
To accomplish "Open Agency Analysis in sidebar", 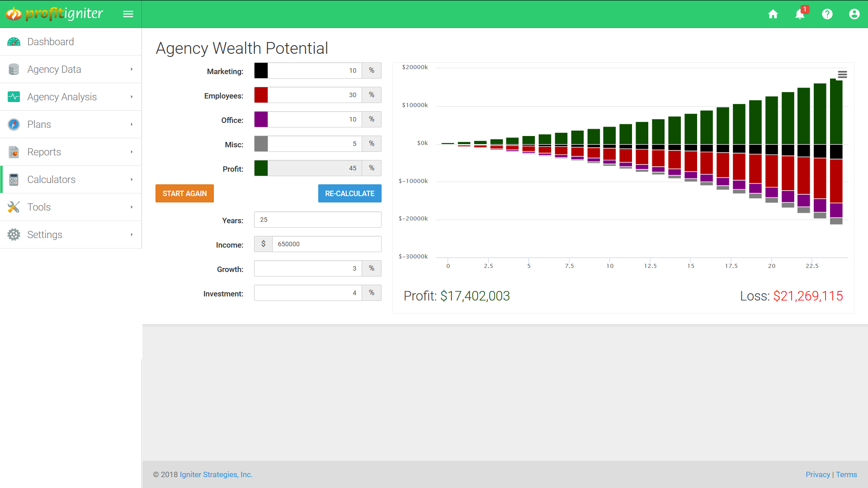I will click(61, 97).
